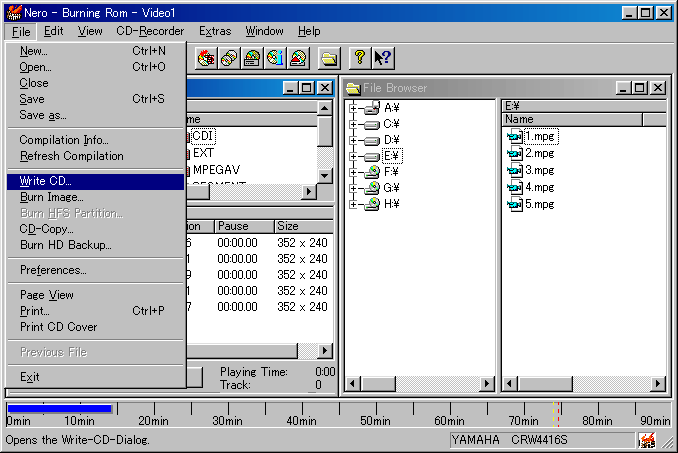The image size is (678, 453).
Task: Click the CD Info toolbar icon
Action: [275, 58]
